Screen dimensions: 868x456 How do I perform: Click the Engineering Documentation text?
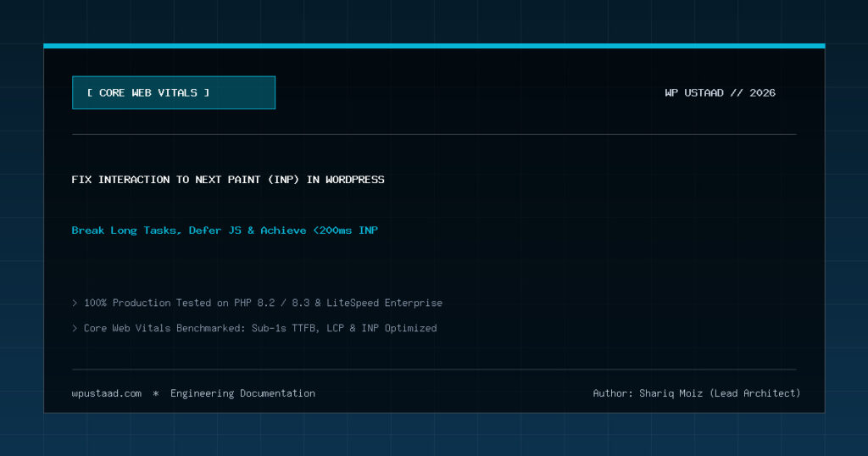pos(242,393)
